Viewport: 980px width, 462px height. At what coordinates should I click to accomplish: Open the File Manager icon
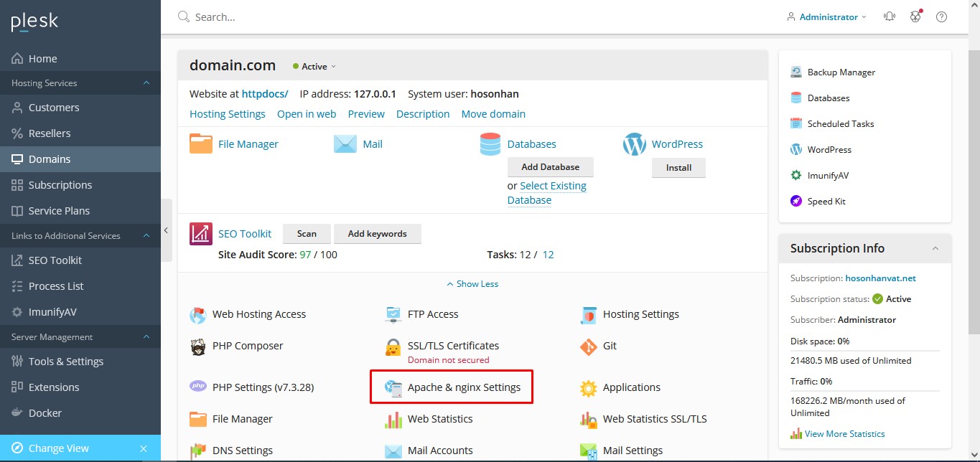tap(248, 143)
